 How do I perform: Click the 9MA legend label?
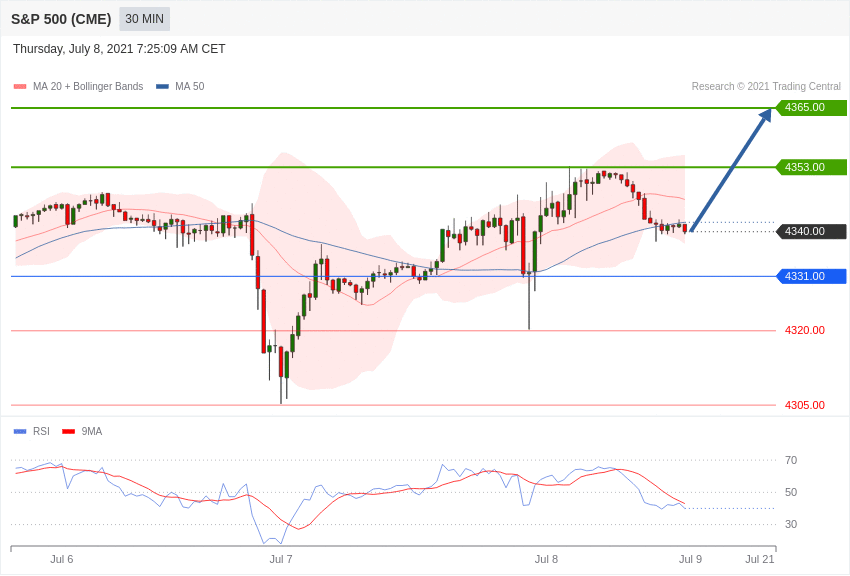(x=92, y=431)
